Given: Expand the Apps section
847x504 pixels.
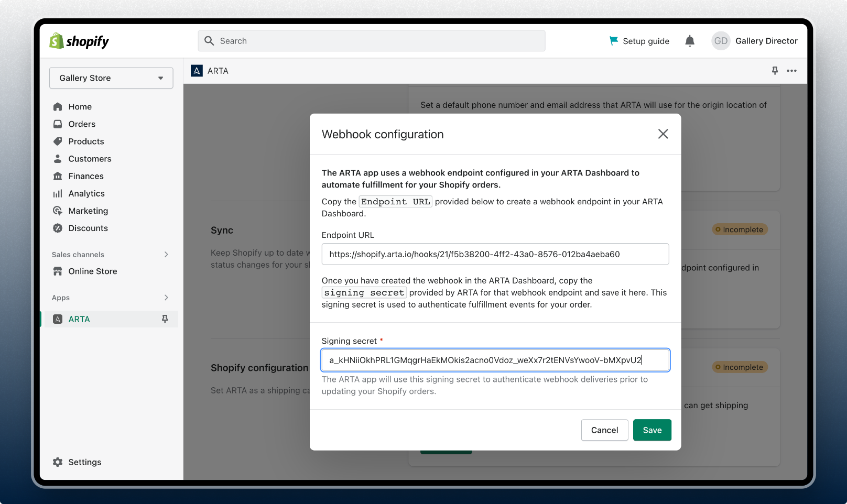Looking at the screenshot, I should click(166, 298).
